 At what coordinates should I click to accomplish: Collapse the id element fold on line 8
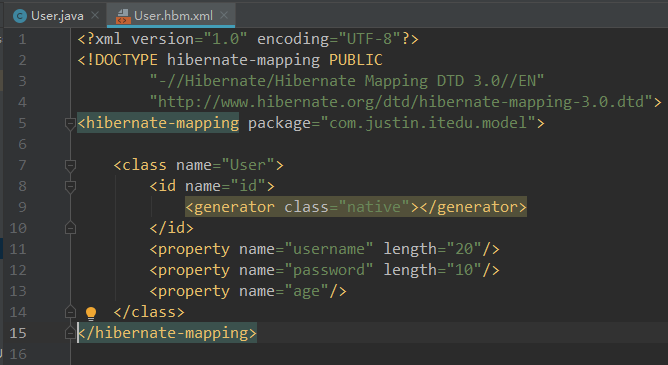(70, 187)
